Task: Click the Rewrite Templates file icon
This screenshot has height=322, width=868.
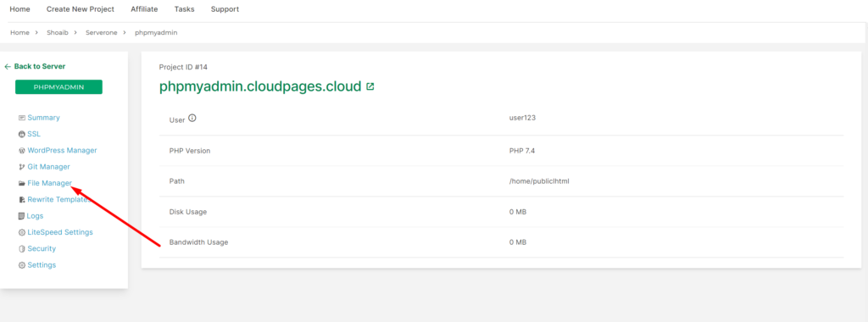Action: 21,200
